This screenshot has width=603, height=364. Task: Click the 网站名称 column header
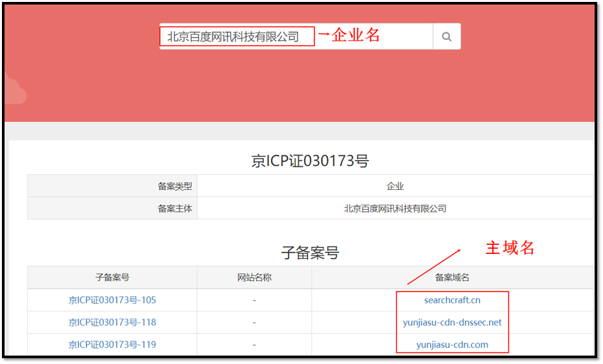(x=254, y=277)
